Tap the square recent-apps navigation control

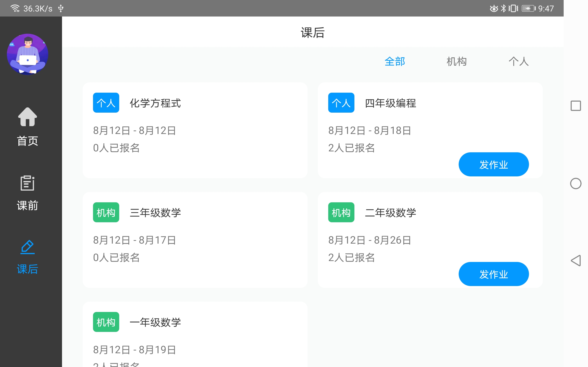tap(576, 105)
